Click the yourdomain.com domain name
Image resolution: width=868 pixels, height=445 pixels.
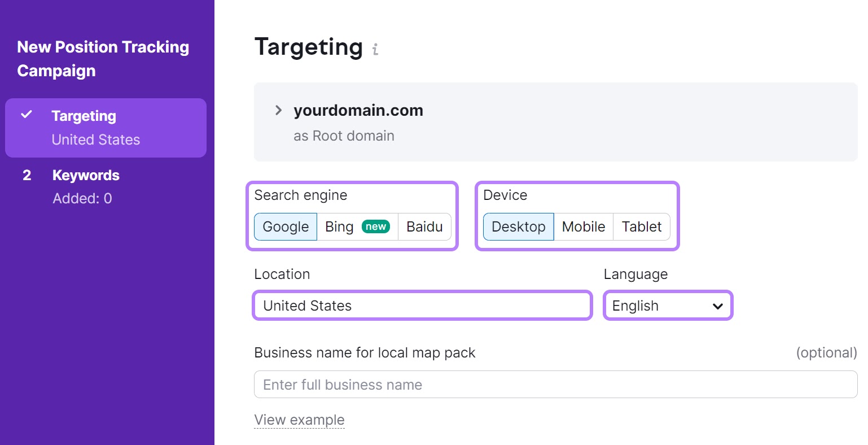[x=358, y=110]
